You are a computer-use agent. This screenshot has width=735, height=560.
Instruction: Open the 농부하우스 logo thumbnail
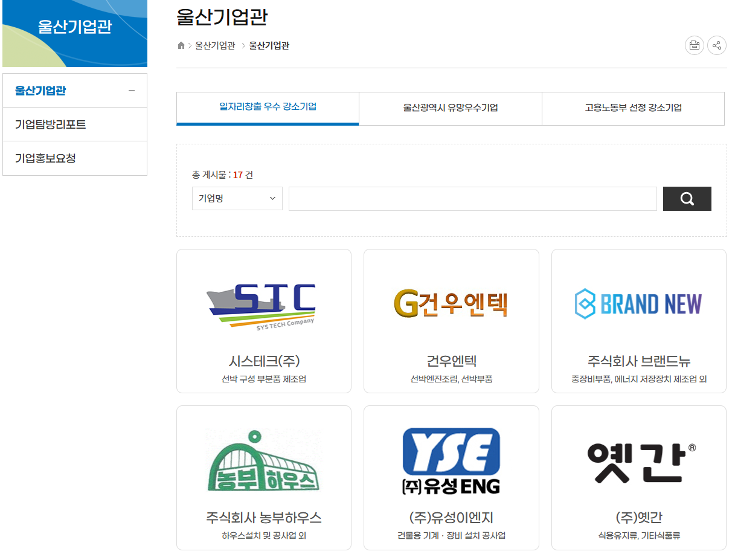pyautogui.click(x=264, y=460)
